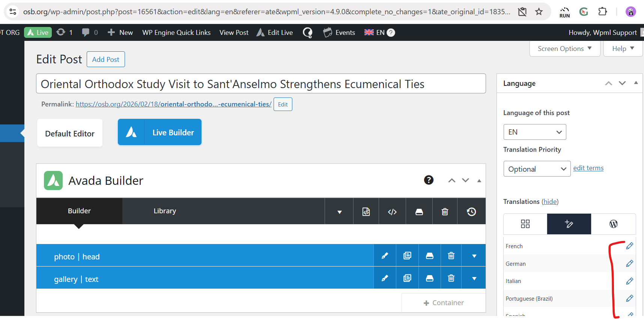Screen dimensions: 644x319
Task: Clone the photo | head container
Action: click(x=407, y=256)
